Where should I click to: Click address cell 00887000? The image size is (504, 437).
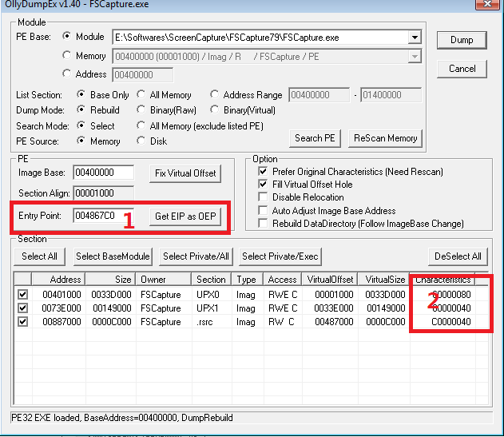pyautogui.click(x=62, y=322)
